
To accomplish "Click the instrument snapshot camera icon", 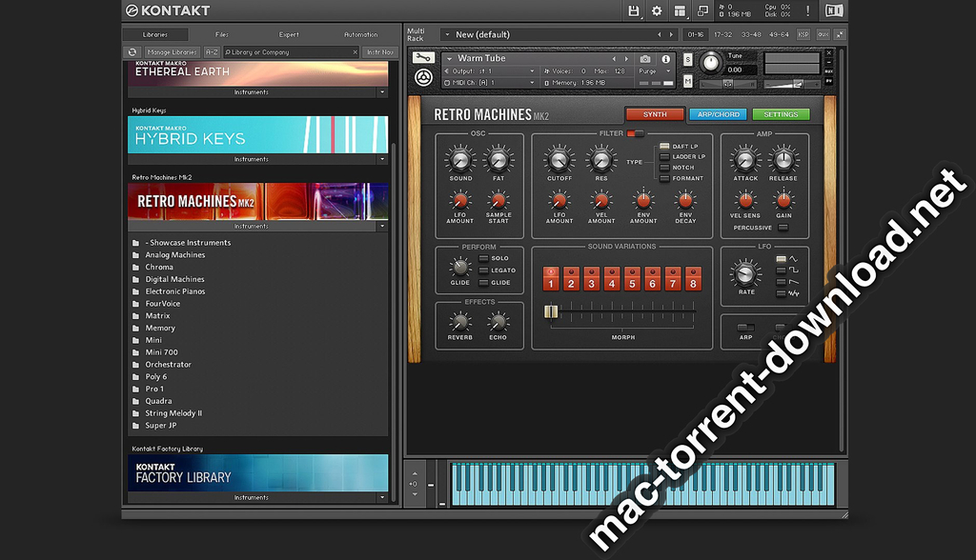I will pos(645,59).
